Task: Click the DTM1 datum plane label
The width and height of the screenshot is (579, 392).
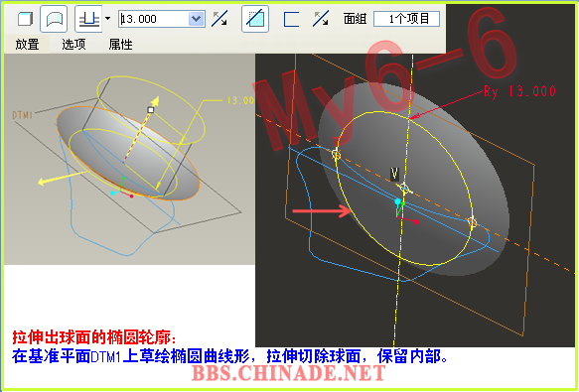Action: click(x=23, y=115)
